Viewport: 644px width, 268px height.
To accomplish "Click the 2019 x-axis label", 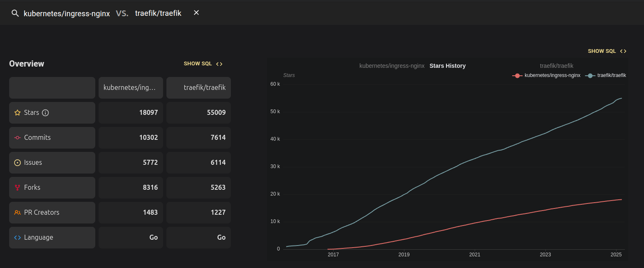I will click(404, 254).
